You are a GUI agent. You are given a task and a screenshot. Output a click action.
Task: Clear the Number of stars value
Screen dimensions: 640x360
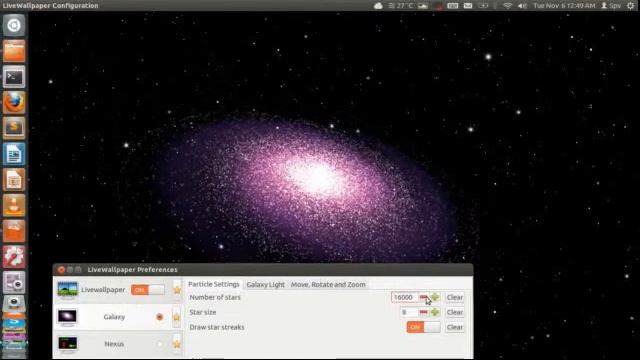pos(454,297)
